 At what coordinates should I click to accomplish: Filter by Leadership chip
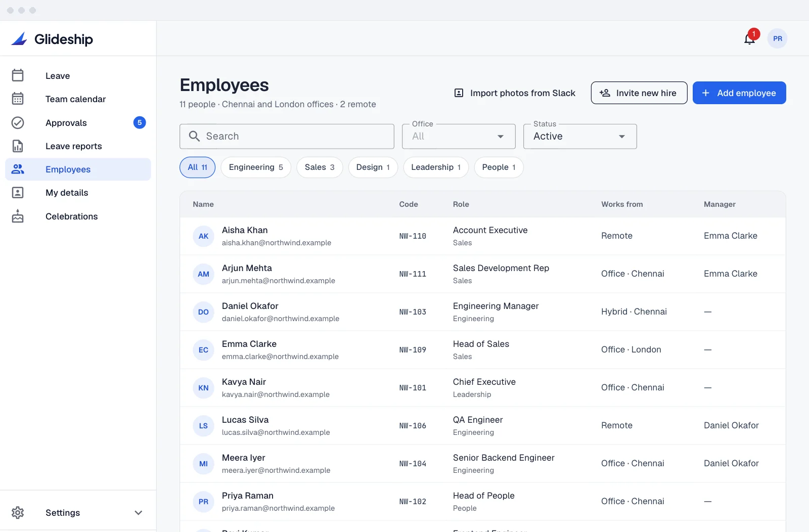point(436,167)
